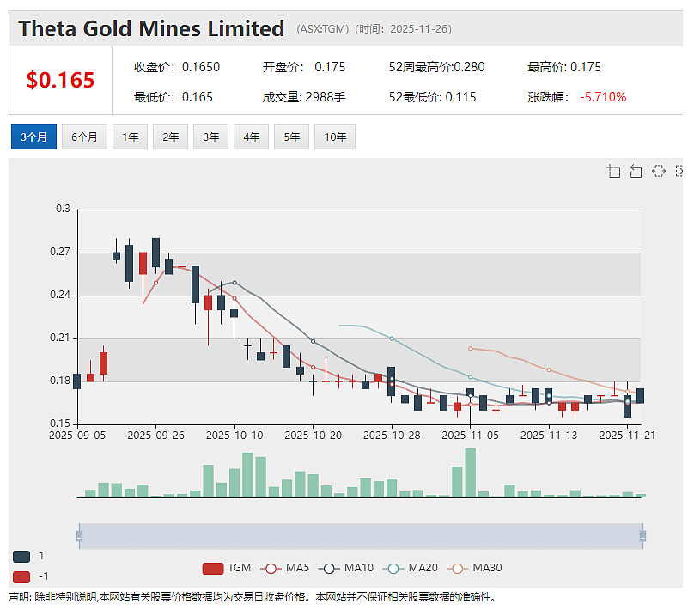Toggle the MA5 line in legend
This screenshot has height=616, width=694.
click(284, 568)
